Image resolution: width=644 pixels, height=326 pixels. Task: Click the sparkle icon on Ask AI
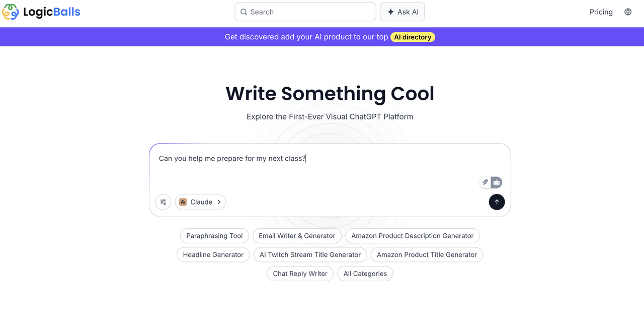(x=391, y=12)
